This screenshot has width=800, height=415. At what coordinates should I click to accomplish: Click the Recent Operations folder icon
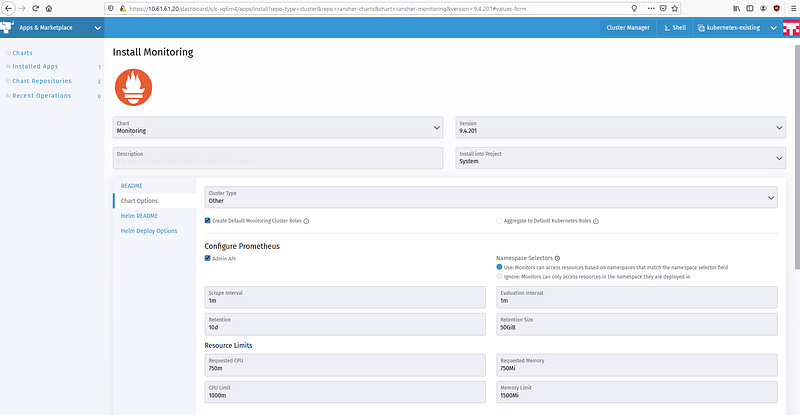(8, 95)
